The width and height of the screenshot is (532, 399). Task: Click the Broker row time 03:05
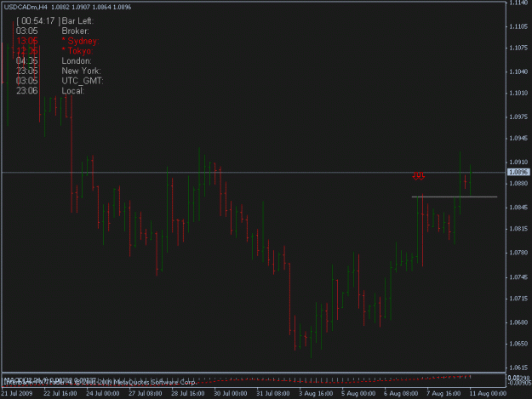coord(26,31)
